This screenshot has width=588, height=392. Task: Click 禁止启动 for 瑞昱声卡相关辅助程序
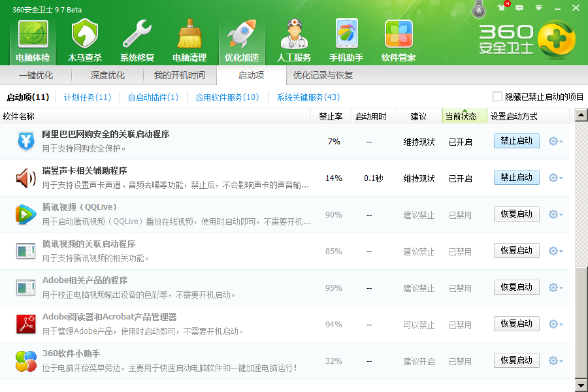(516, 178)
